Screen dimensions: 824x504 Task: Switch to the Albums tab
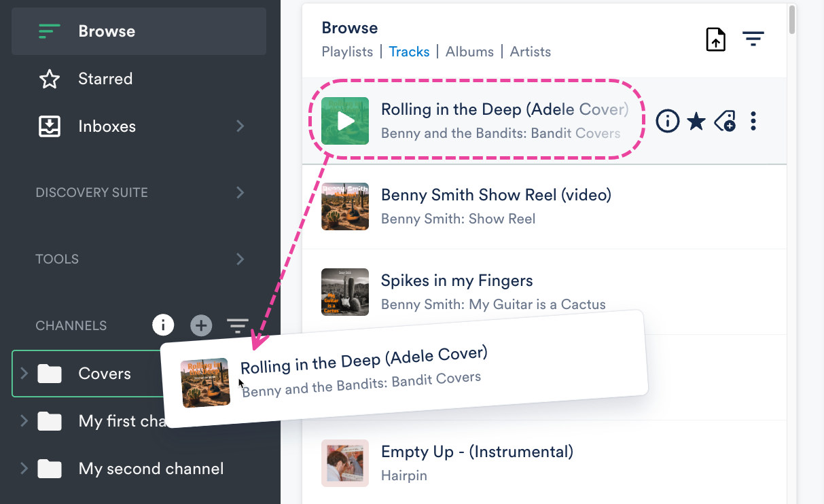coord(469,52)
